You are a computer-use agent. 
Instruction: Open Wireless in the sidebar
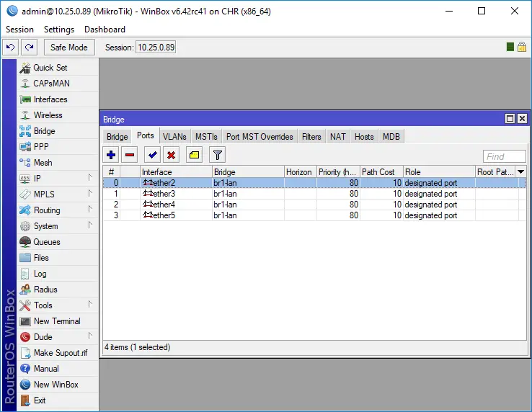58,115
